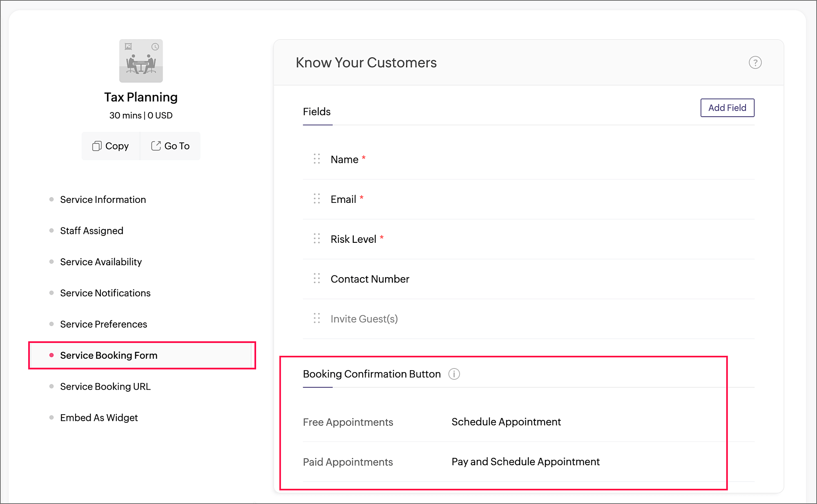
Task: Open Service Notifications settings
Action: tap(105, 293)
